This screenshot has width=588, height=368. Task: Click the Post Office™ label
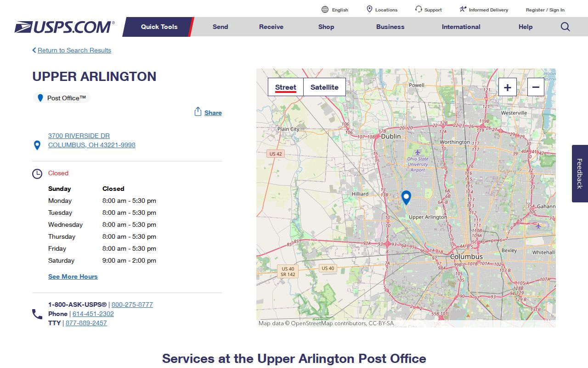coord(67,98)
